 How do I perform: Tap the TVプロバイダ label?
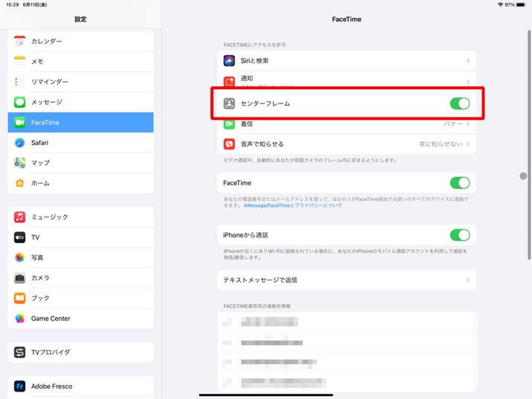51,352
